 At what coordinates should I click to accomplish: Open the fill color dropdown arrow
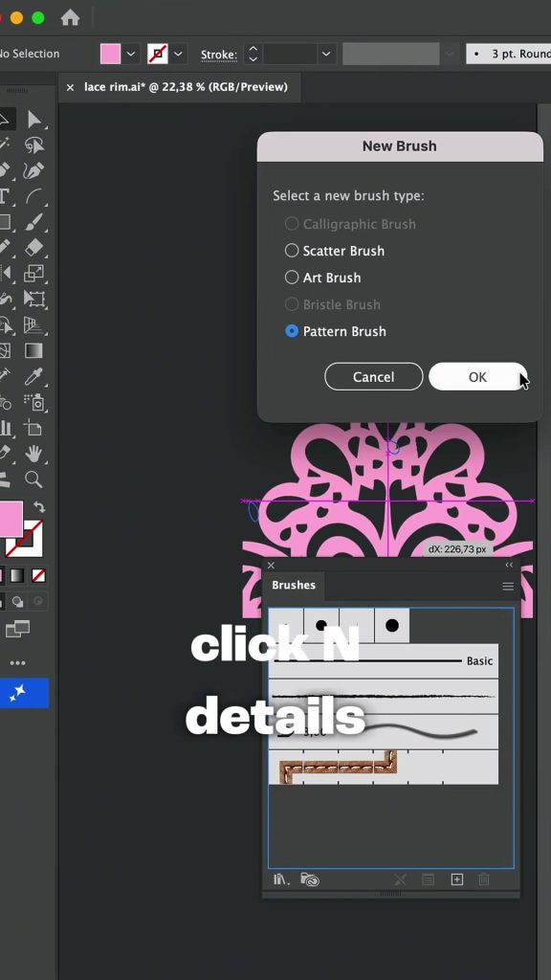coord(130,54)
